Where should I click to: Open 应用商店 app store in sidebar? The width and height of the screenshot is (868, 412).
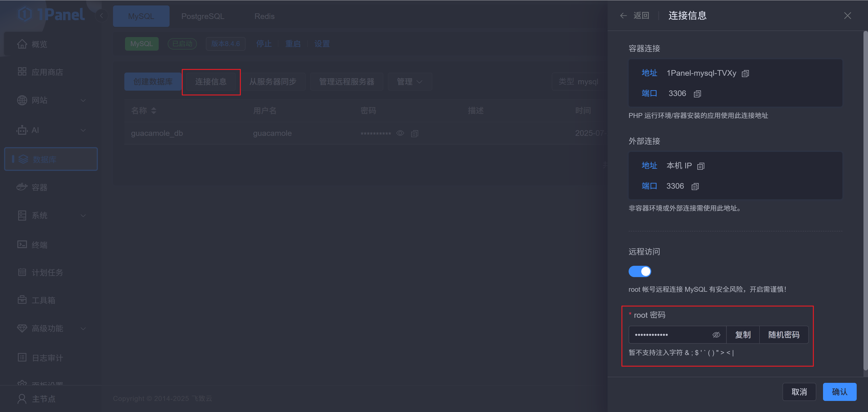coord(51,72)
